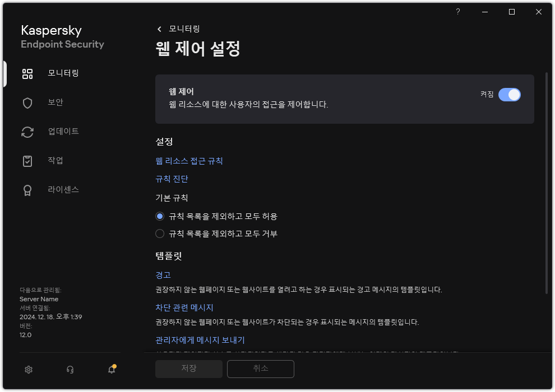Open 관리자에게 메시지 보내기 template link
Screen dimensions: 555x392
[x=201, y=340]
